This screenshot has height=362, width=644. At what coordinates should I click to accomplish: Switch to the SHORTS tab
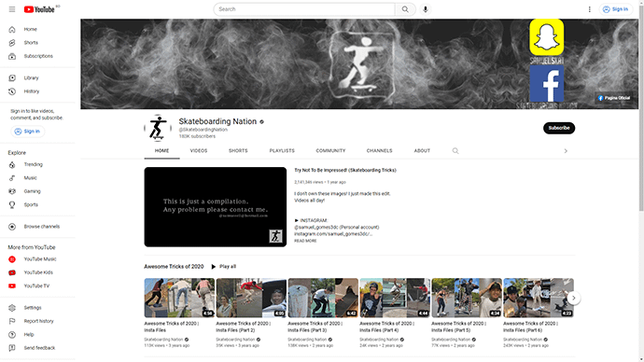[238, 151]
